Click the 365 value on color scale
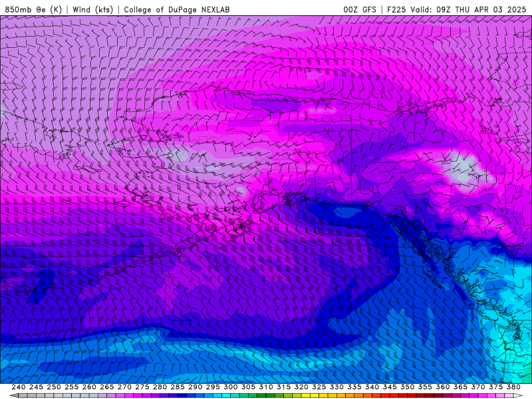 pyautogui.click(x=460, y=387)
